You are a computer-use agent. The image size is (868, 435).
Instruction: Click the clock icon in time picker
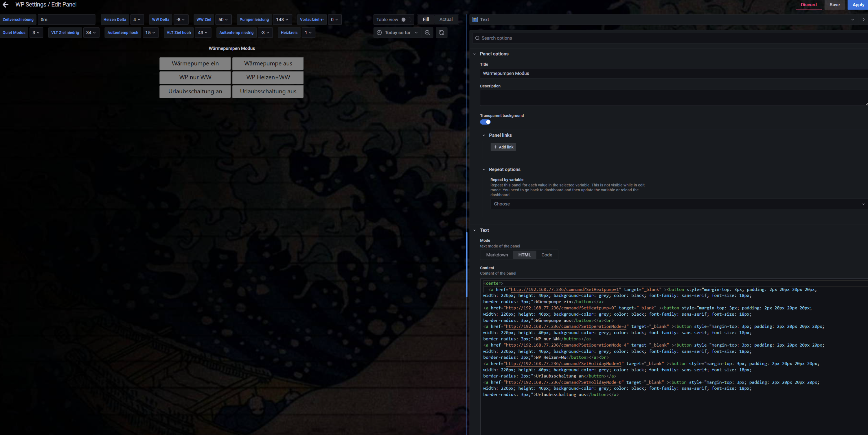point(379,33)
